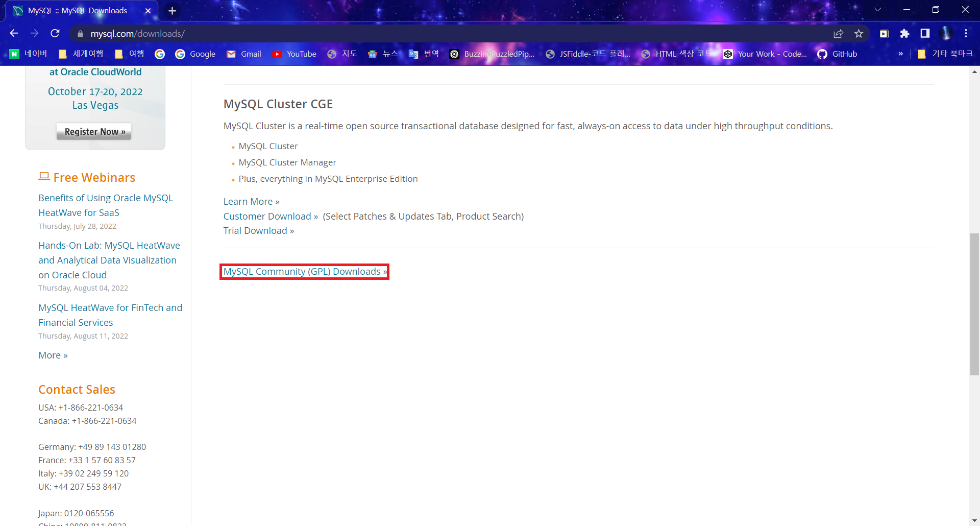This screenshot has height=526, width=980.
Task: Toggle the browser side panel icon
Action: tap(925, 34)
